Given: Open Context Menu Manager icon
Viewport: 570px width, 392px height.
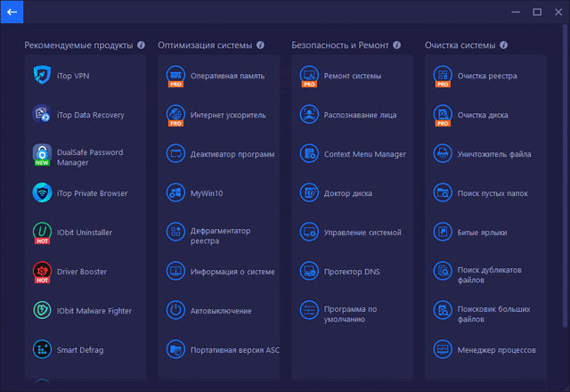Looking at the screenshot, I should tap(309, 153).
